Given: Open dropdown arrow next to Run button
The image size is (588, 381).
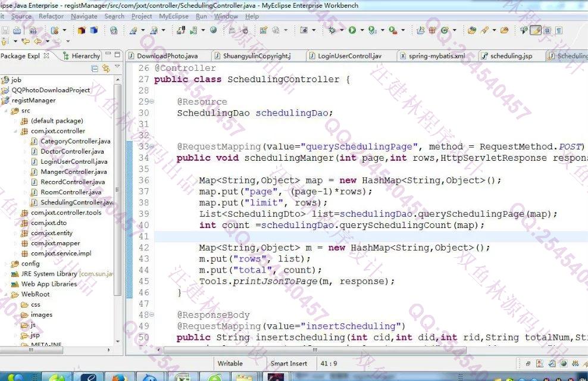Looking at the screenshot, I should point(362,30).
